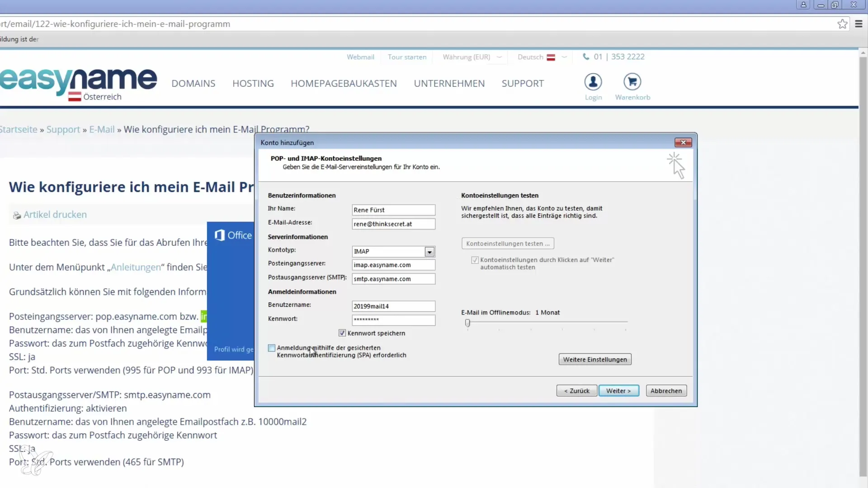This screenshot has height=488, width=868.
Task: Open the browser hamburger menu
Action: [859, 24]
